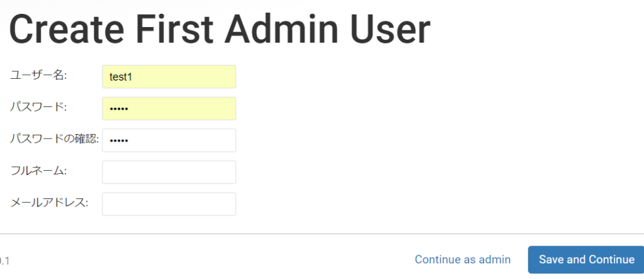Select the パスワードの確認 label

[x=54, y=139]
